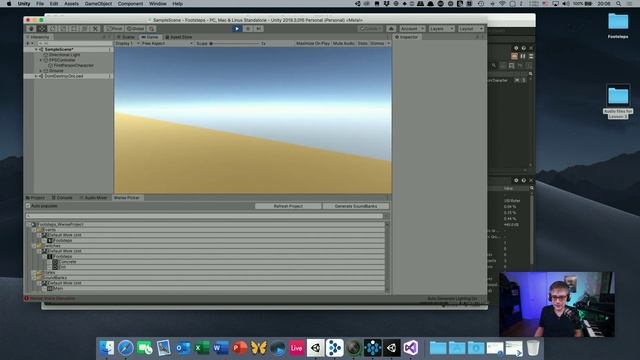The image size is (640, 360).
Task: Select the Wwise Picker tab
Action: 127,198
